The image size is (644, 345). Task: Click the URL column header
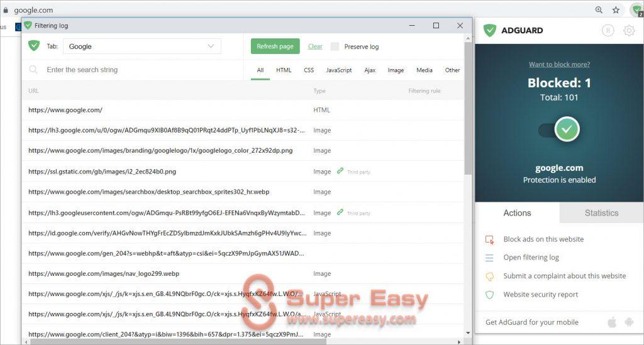[33, 90]
